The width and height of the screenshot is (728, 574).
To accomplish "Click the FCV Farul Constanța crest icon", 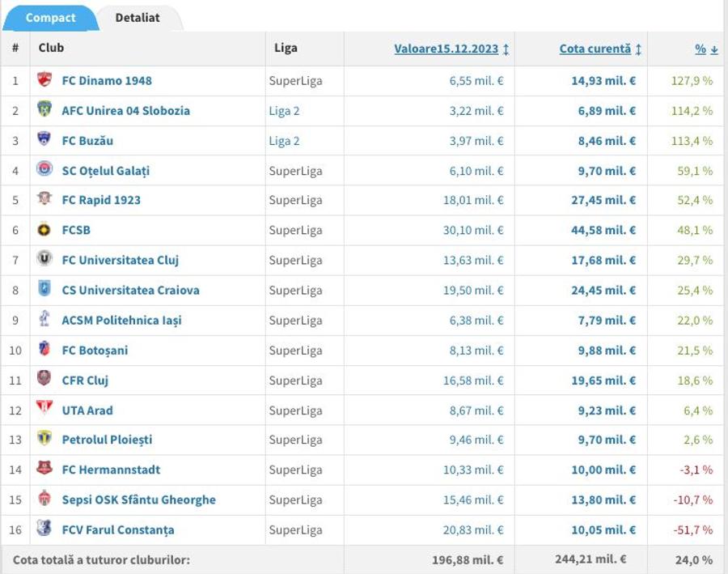I will [44, 528].
